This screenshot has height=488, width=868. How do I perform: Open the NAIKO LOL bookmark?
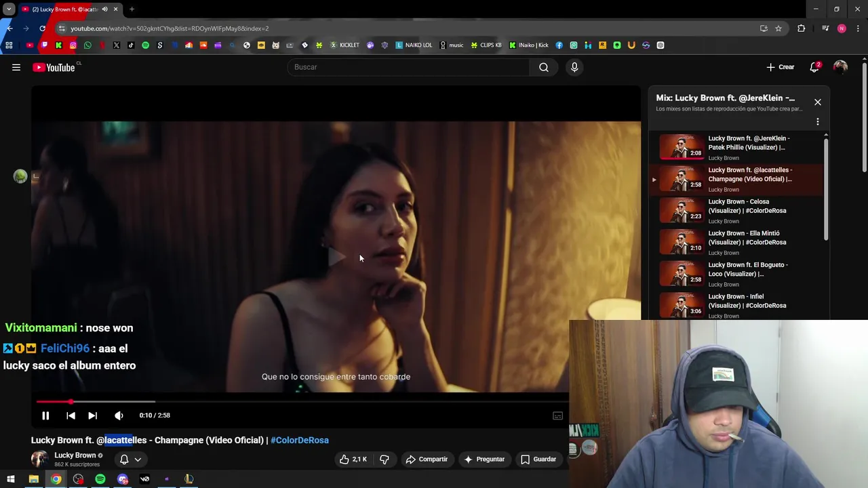pos(414,45)
